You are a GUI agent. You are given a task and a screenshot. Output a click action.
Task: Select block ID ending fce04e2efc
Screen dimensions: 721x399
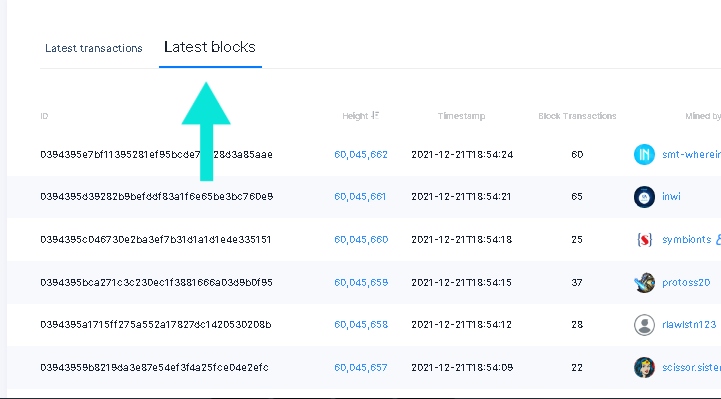coord(154,367)
